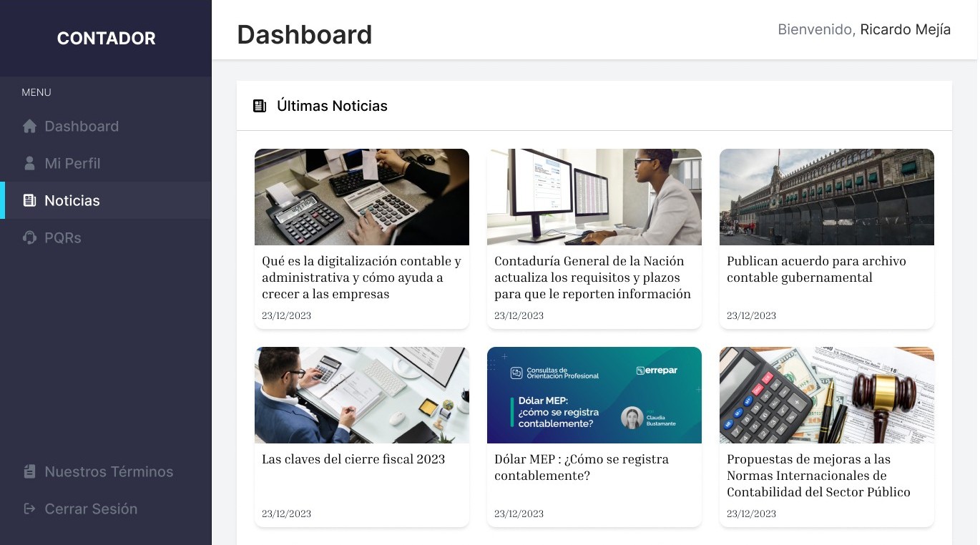Click Cerrar Sesión to log out
The height and width of the screenshot is (545, 980).
106,509
